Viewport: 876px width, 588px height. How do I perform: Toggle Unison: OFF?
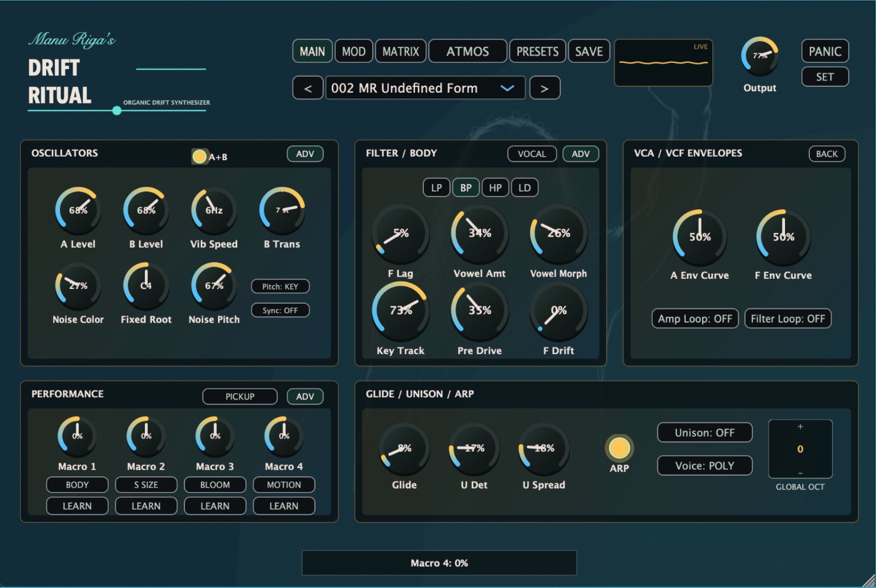point(705,433)
